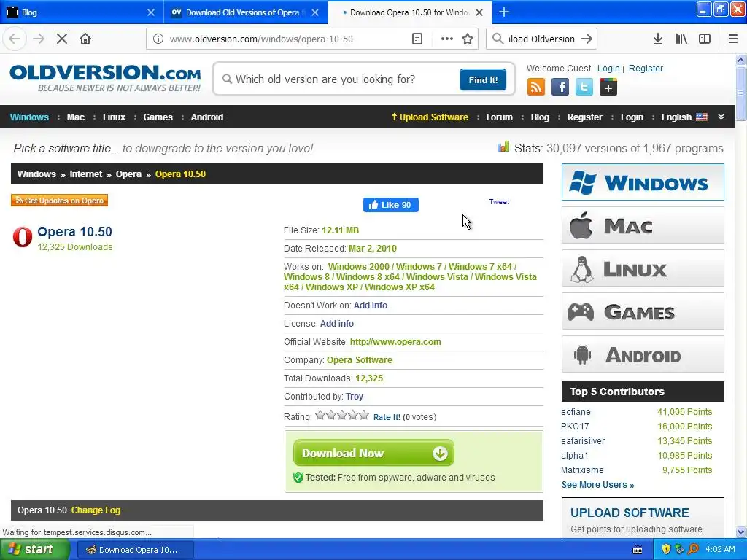Click Get Updates on Opera button
This screenshot has height=560, width=747.
click(60, 201)
